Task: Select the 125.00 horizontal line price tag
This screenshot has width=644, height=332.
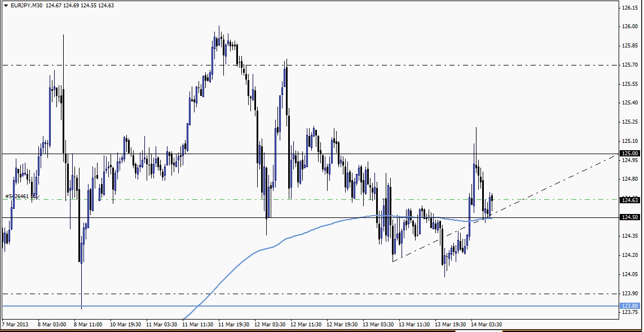Action: [630, 154]
